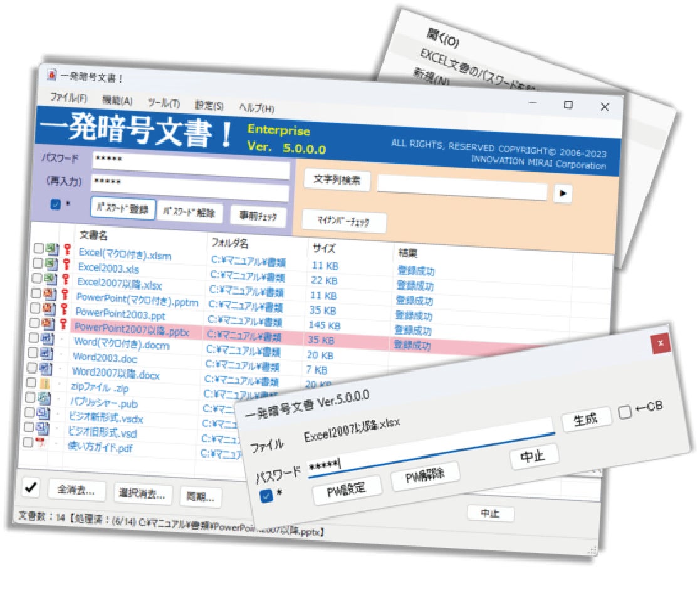Click the PowerPoint icon beside PowerPoint(マクロ付き).pptm
Viewport: 700px width, 613px height.
(x=50, y=294)
